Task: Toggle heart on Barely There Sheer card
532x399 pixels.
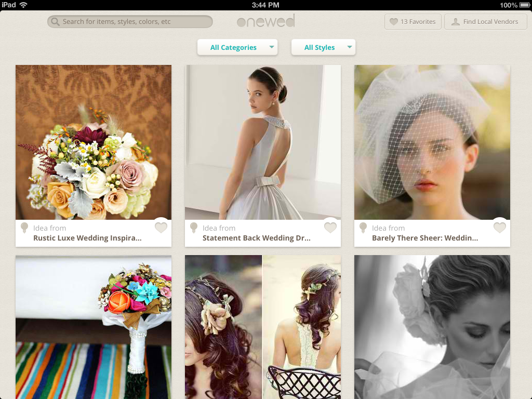Action: coord(499,228)
